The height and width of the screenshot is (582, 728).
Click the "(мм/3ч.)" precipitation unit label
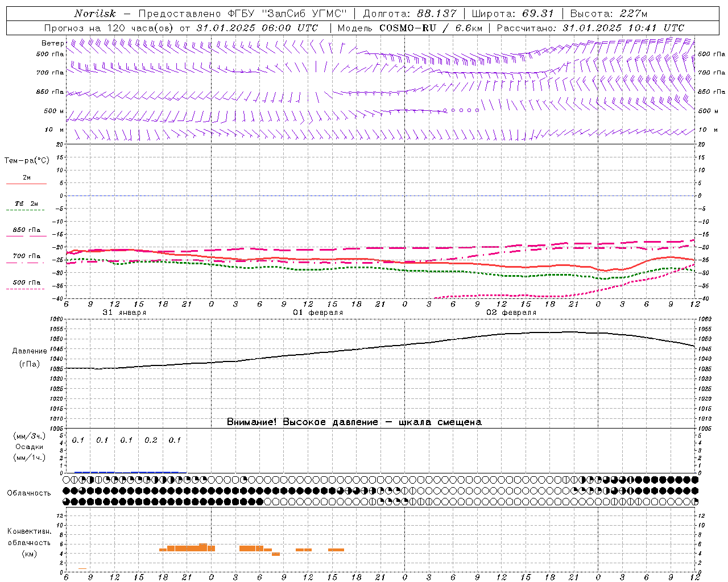point(29,436)
